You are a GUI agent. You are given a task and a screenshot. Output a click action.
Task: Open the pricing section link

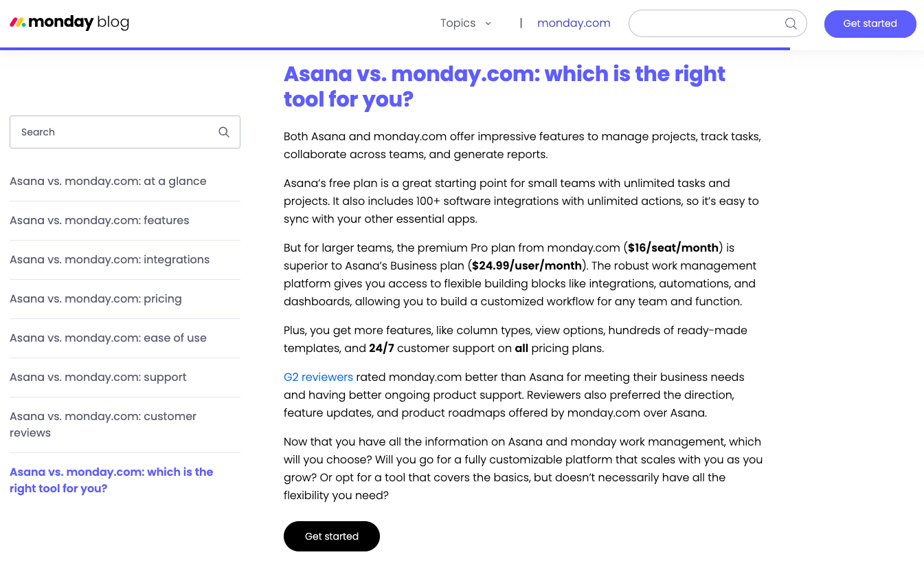95,299
